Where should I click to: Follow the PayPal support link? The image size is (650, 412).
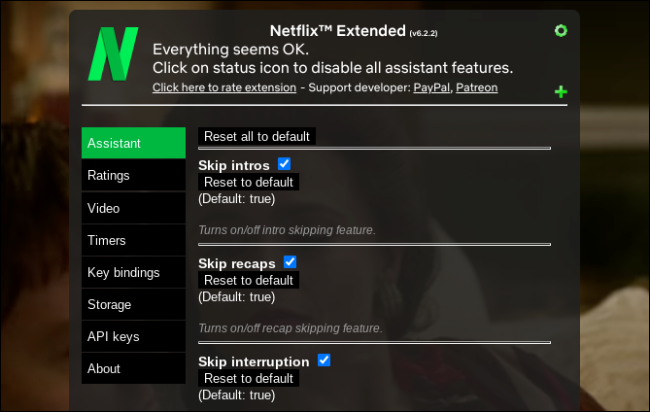point(433,88)
